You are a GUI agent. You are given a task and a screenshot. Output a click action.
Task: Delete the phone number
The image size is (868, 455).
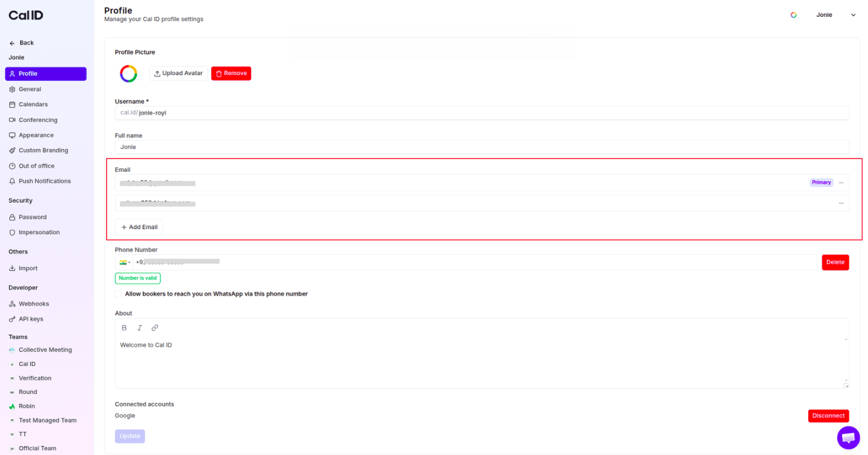click(835, 262)
